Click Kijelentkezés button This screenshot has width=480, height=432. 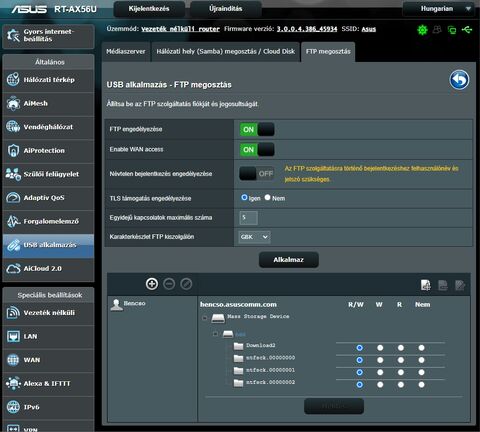pyautogui.click(x=149, y=9)
